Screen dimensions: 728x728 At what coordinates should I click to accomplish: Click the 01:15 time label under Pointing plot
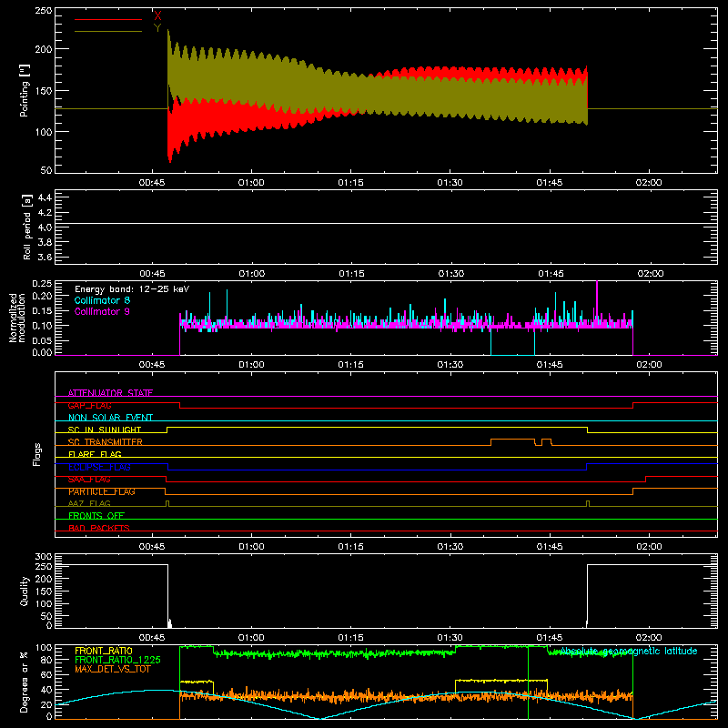[x=350, y=183]
